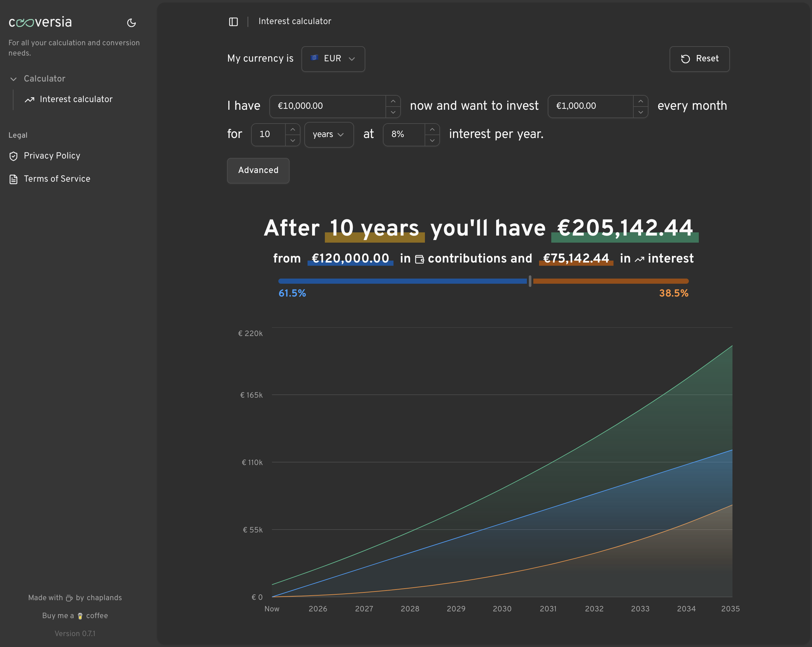Decrease monthly investment with down arrow
The width and height of the screenshot is (812, 647).
click(640, 112)
